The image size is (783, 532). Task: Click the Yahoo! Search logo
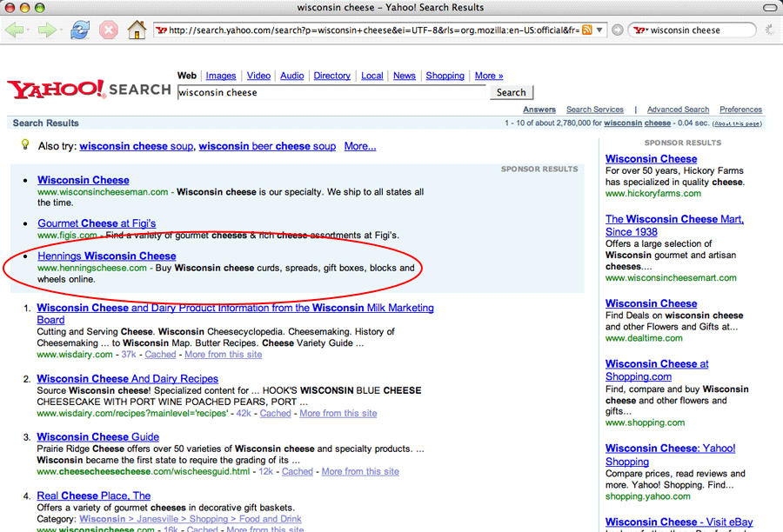[x=89, y=90]
